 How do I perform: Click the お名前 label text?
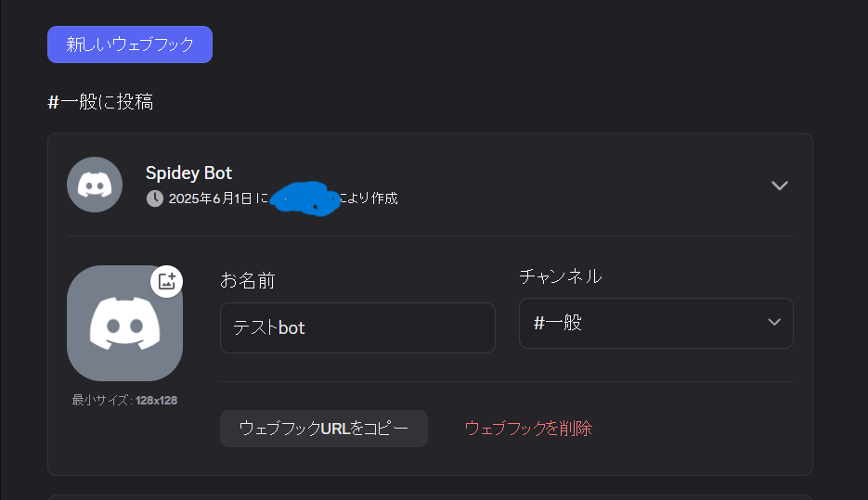pyautogui.click(x=248, y=280)
